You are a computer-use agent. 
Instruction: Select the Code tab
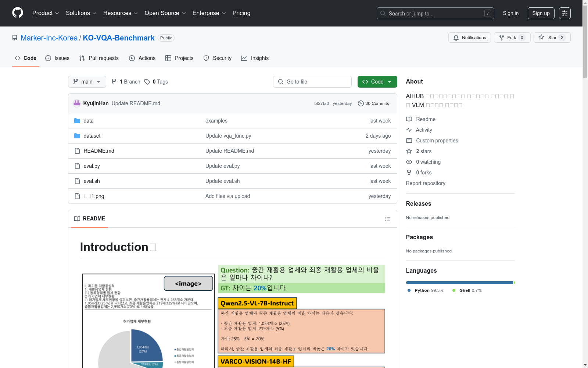[x=26, y=58]
